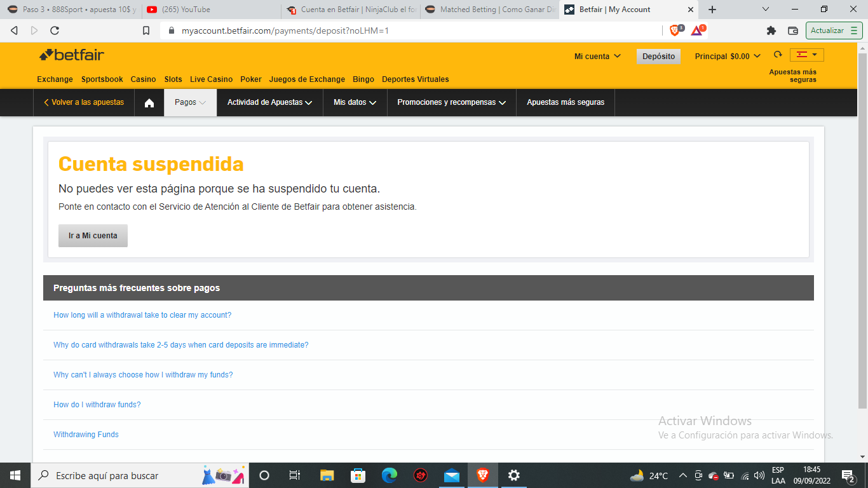Image resolution: width=868 pixels, height=488 pixels.
Task: Expand the Principal $0.00 balance dropdown
Action: 728,57
